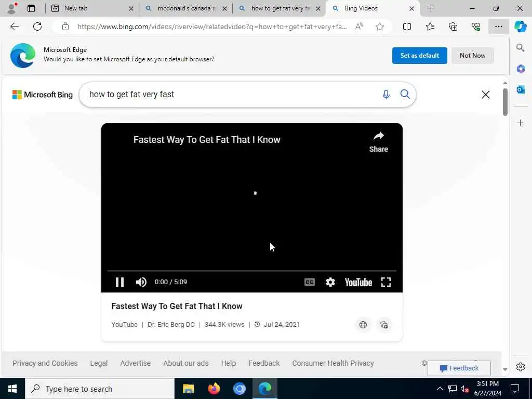Add a sidebar app with plus icon
The width and height of the screenshot is (532, 399).
[521, 123]
